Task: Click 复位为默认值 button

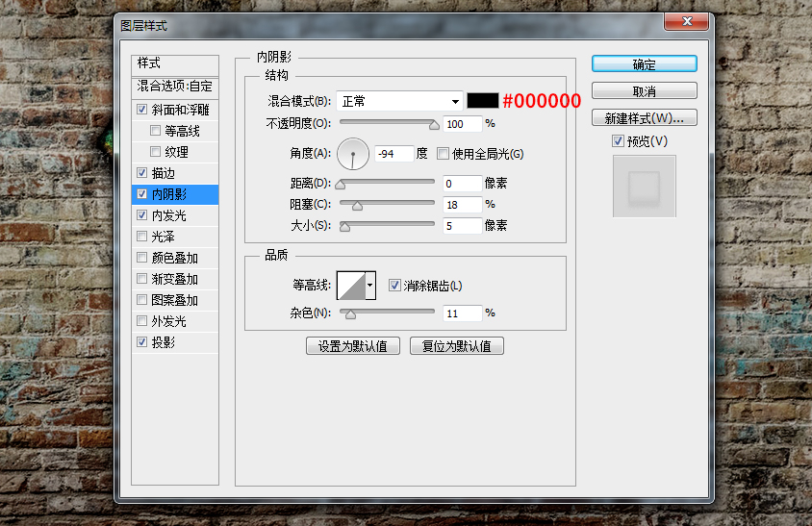Action: 456,346
